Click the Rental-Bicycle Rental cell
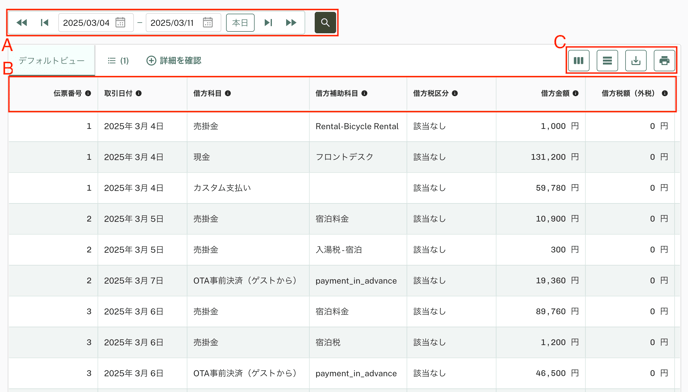Viewport: 688px width, 392px height. [x=357, y=126]
